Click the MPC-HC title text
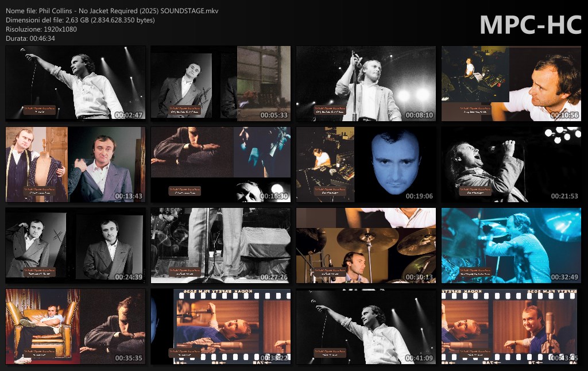 tap(530, 25)
